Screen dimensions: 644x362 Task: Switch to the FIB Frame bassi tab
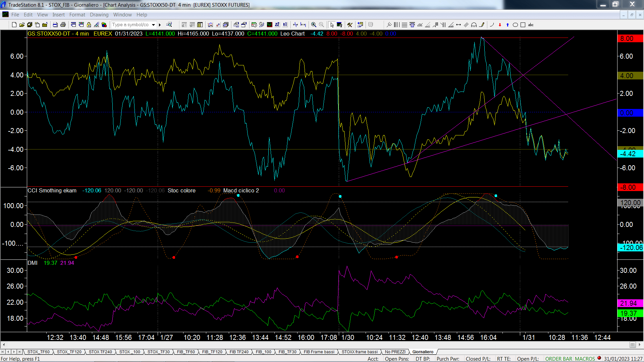[x=319, y=352]
